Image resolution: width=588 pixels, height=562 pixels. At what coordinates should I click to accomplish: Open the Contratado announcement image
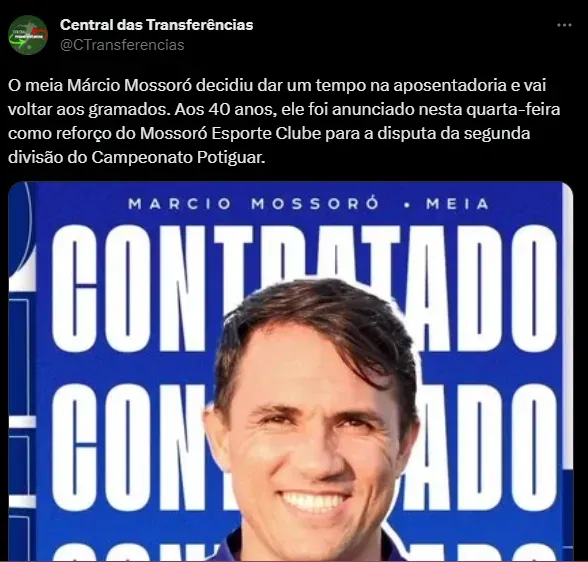click(291, 371)
